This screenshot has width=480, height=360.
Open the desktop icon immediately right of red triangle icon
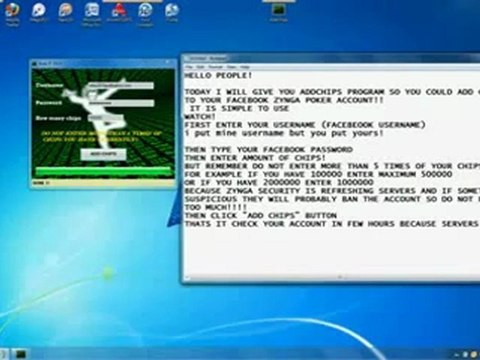click(x=145, y=11)
